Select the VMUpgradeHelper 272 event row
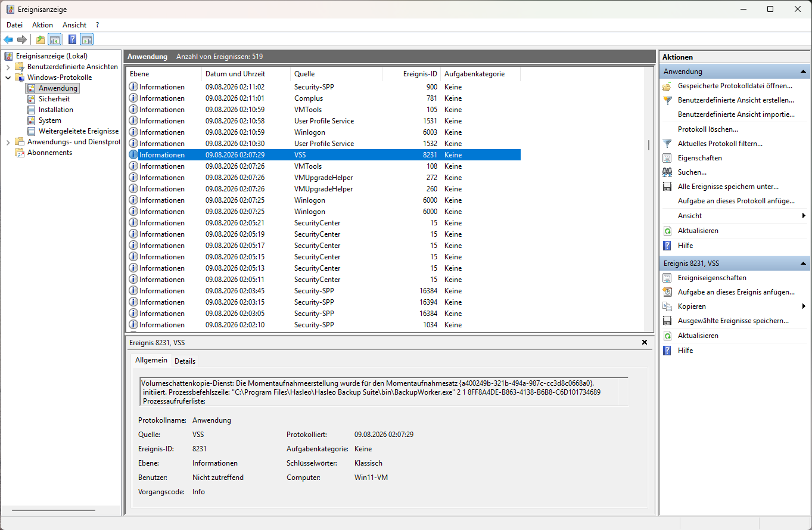Image resolution: width=812 pixels, height=530 pixels. tap(324, 178)
